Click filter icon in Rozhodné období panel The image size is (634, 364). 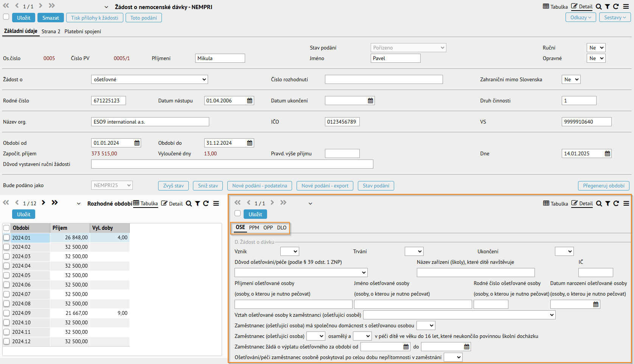click(x=197, y=203)
